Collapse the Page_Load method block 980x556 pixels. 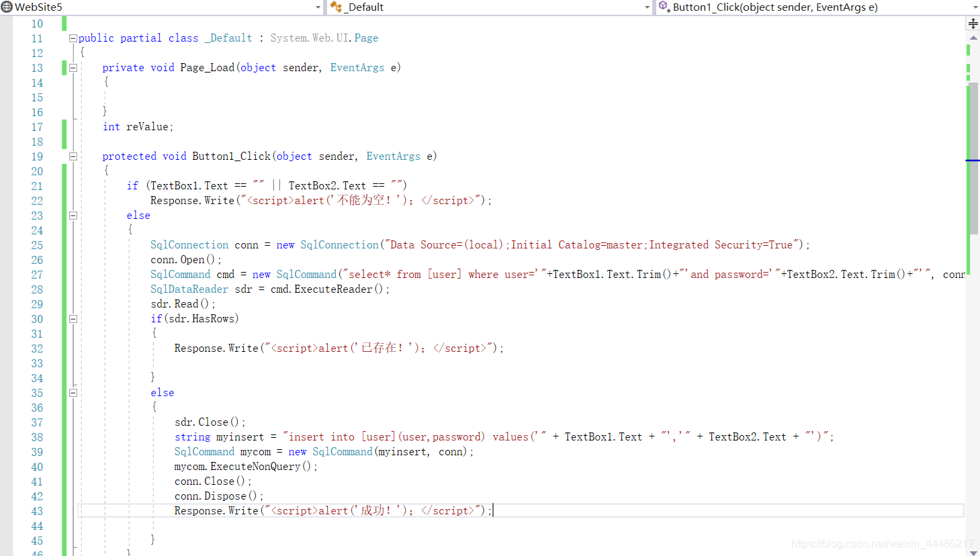pyautogui.click(x=73, y=68)
